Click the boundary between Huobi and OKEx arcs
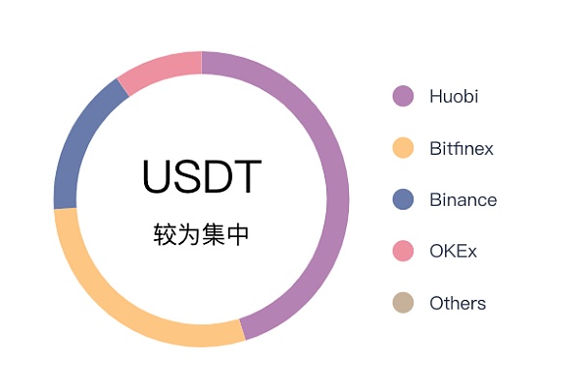Screen dimensions: 588x391 (x=201, y=63)
